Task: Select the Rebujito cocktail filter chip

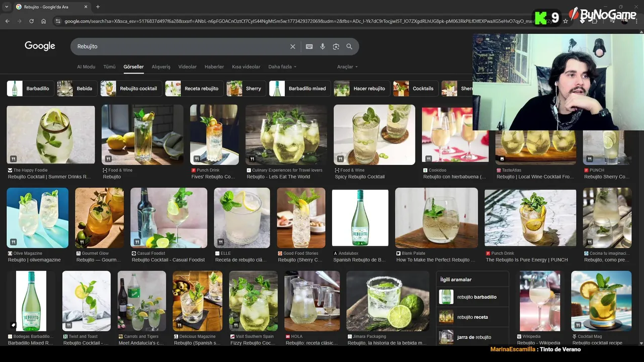Action: 131,88
